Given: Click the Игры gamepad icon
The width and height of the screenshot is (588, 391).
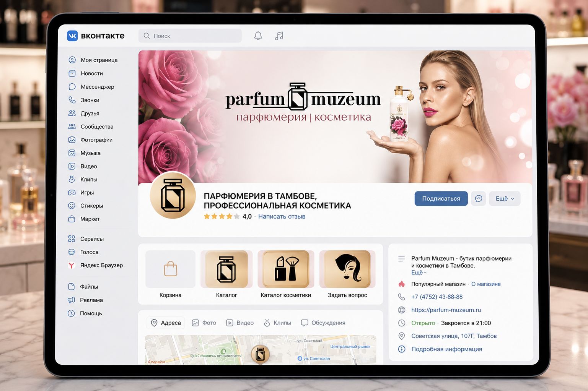Looking at the screenshot, I should coord(72,193).
